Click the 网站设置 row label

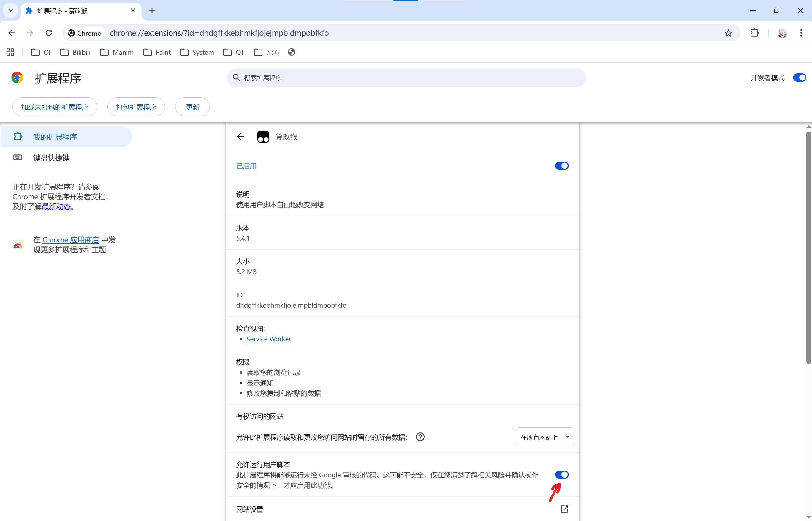coord(249,509)
